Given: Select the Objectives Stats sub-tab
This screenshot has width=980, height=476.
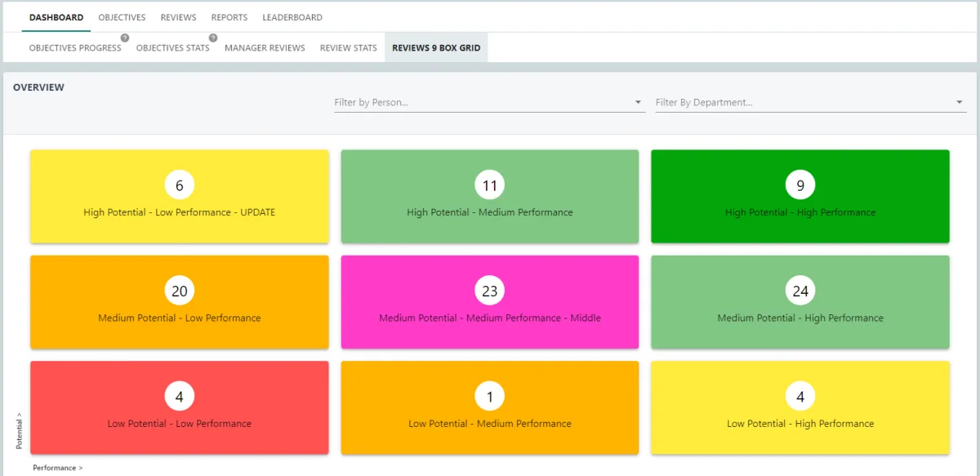Looking at the screenshot, I should [x=173, y=48].
